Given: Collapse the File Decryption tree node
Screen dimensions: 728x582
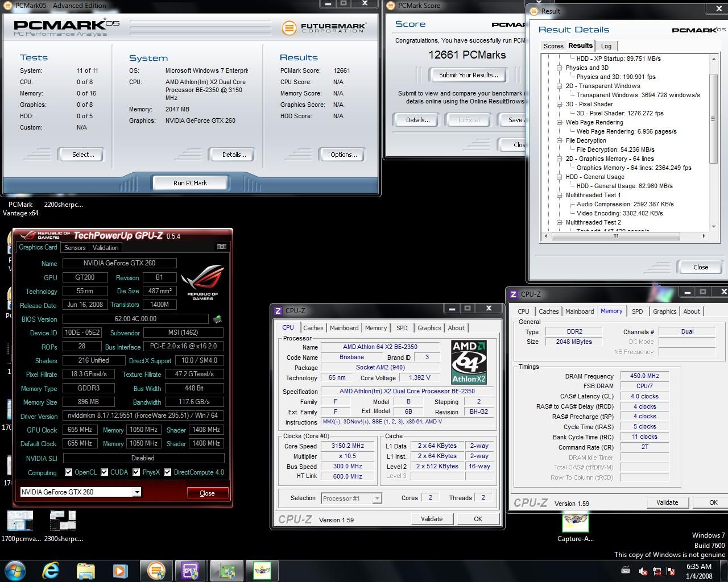Looking at the screenshot, I should pos(560,140).
